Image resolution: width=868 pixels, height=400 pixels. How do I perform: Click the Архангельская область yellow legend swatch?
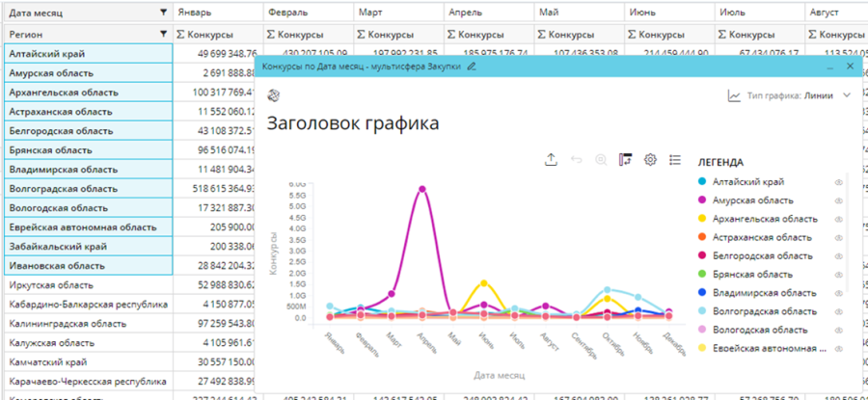pos(701,219)
